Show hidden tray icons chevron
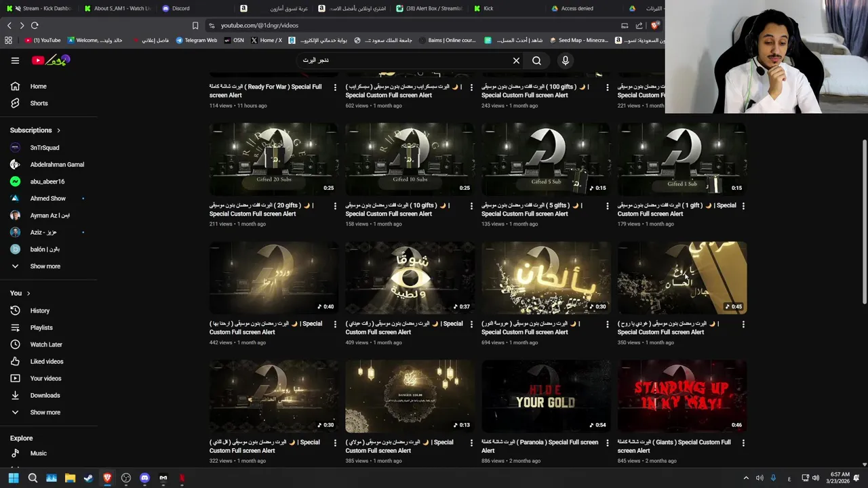This screenshot has height=488, width=868. (x=746, y=478)
